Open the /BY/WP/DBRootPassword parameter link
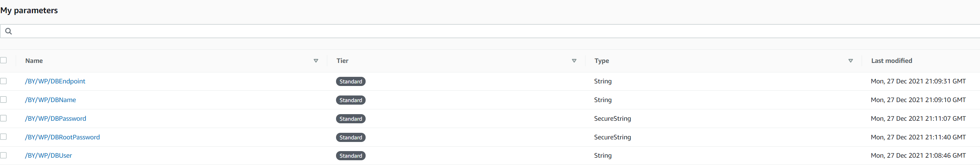 62,137
